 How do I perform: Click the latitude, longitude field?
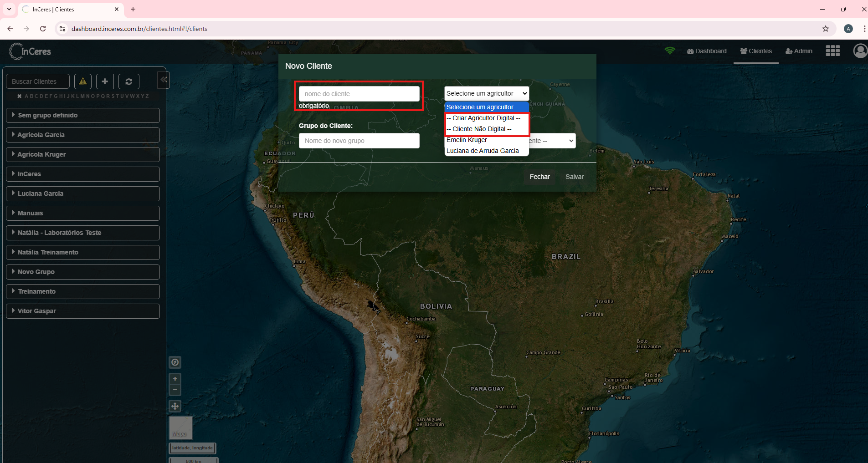pyautogui.click(x=192, y=448)
